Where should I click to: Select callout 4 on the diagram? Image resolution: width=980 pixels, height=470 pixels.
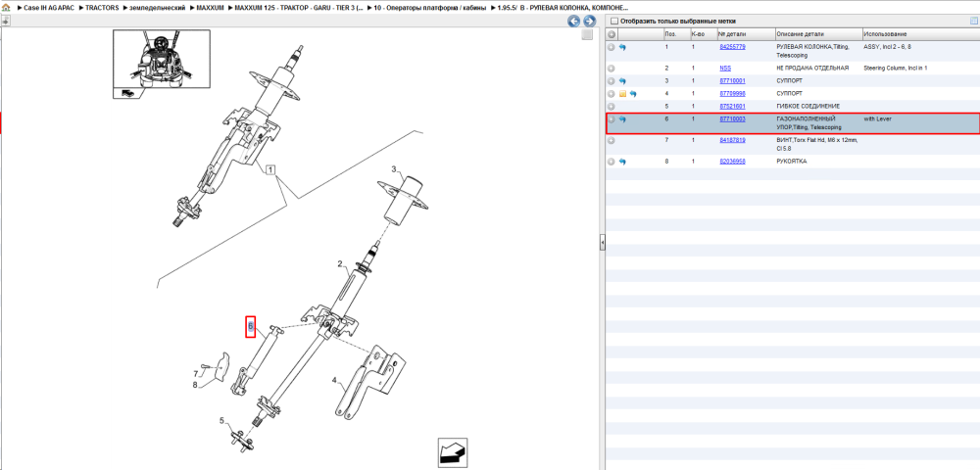[x=334, y=380]
